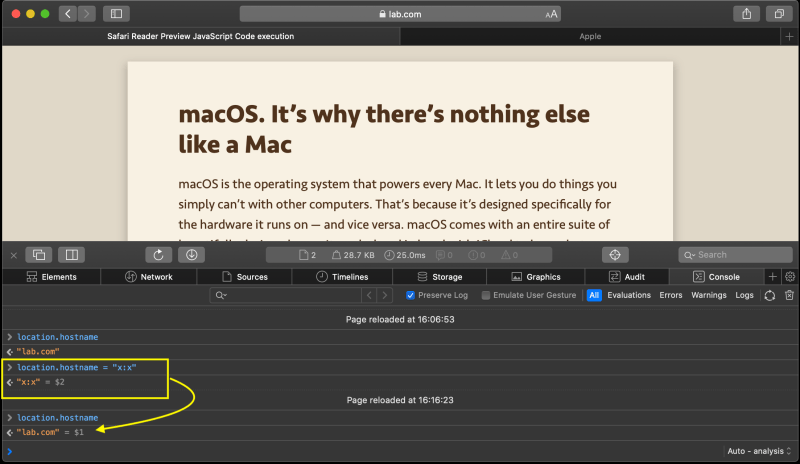Reload the page from the inspector toolbar
This screenshot has height=464, width=800.
click(x=159, y=255)
